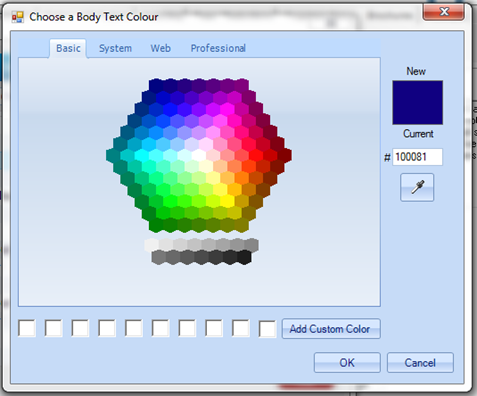
Task: Pick the orange hexagon
Action: tap(242, 178)
